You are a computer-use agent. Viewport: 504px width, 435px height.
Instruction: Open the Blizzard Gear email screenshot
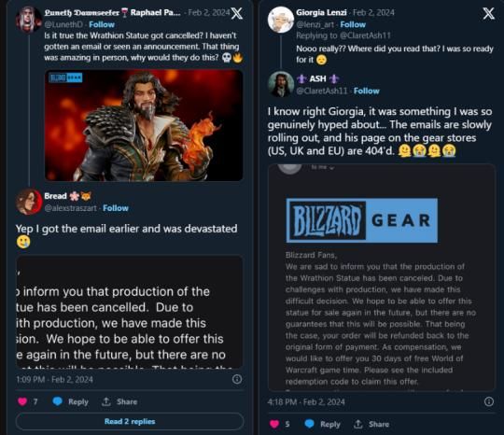click(x=382, y=277)
